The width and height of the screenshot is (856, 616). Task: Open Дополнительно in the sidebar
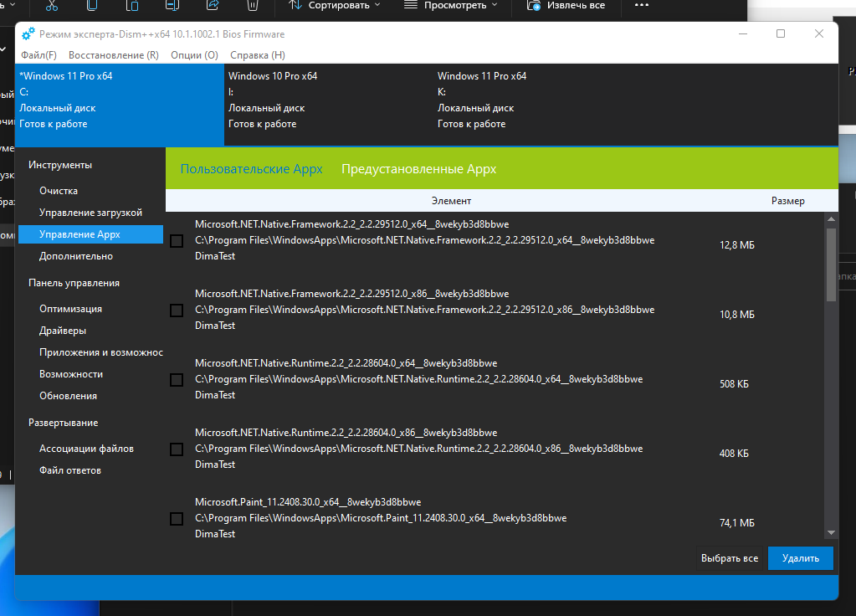coord(76,256)
